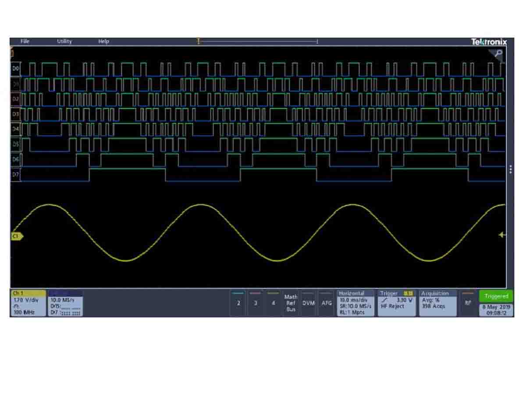Open the Help menu
This screenshot has height=420, width=526.
pyautogui.click(x=103, y=42)
